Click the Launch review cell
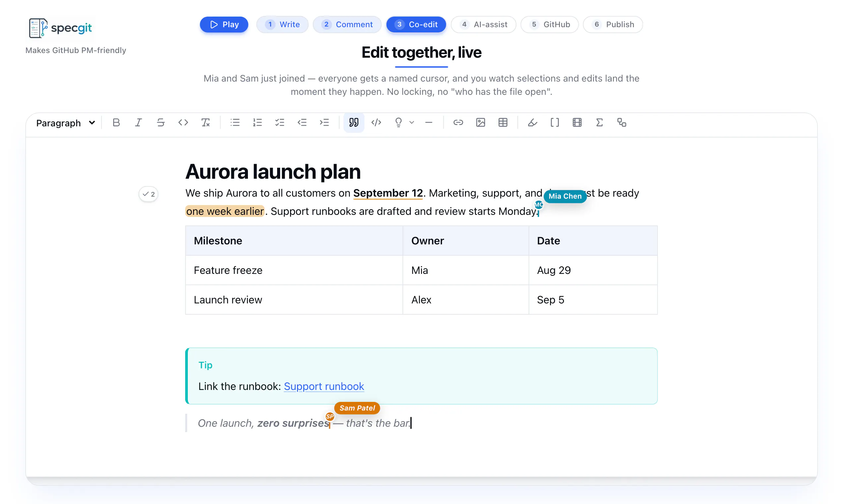Image resolution: width=843 pixels, height=504 pixels. point(294,300)
